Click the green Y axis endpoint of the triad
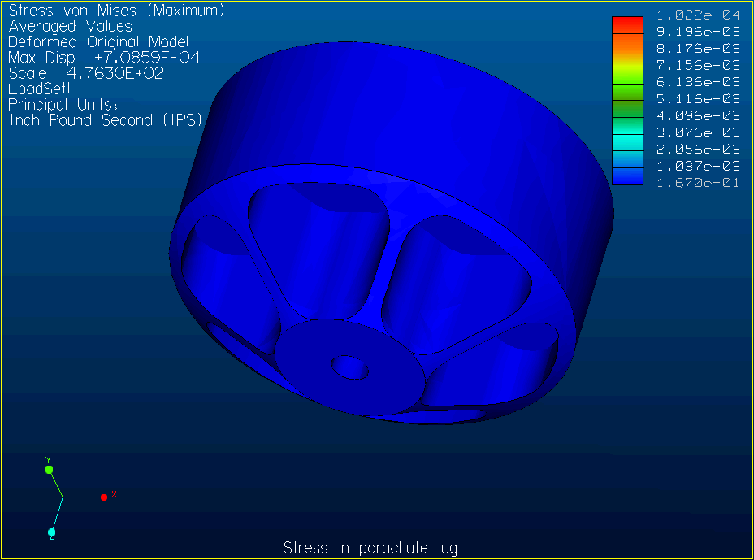Viewport: 754px width, 560px height. [x=49, y=469]
